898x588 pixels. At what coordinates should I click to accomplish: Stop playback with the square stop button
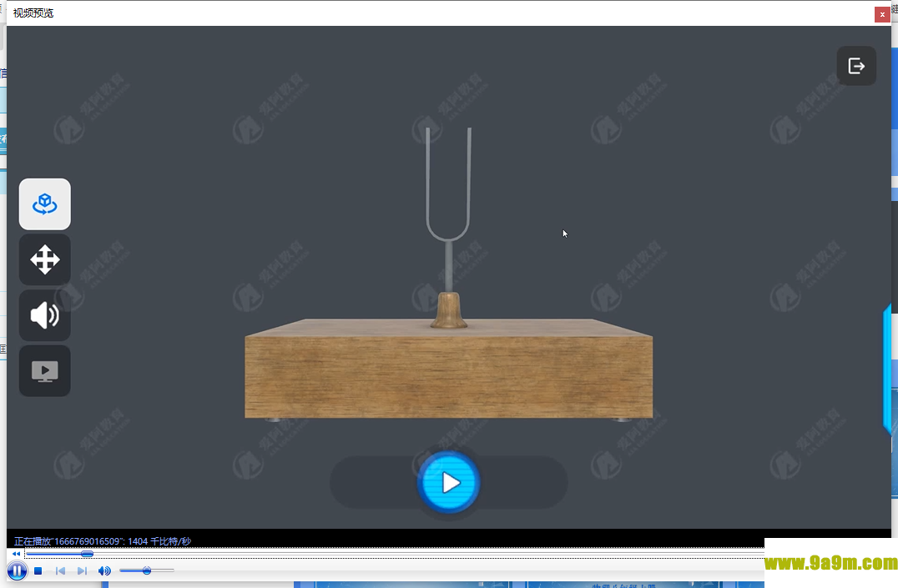point(38,571)
